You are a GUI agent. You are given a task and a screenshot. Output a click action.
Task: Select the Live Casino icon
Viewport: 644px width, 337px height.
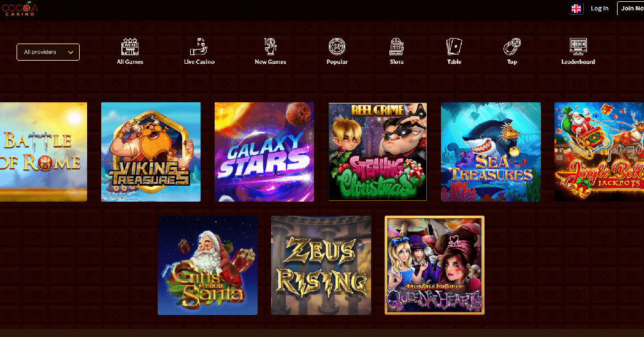[x=199, y=47]
